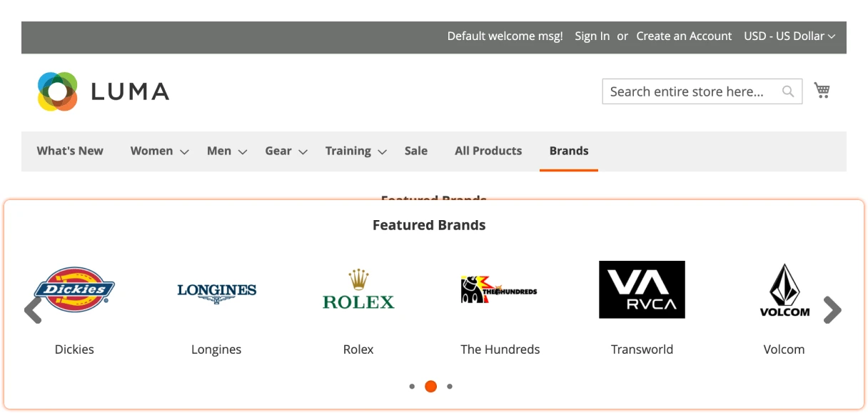Open The Hundreds brand logo
Image resolution: width=868 pixels, height=413 pixels.
click(500, 289)
